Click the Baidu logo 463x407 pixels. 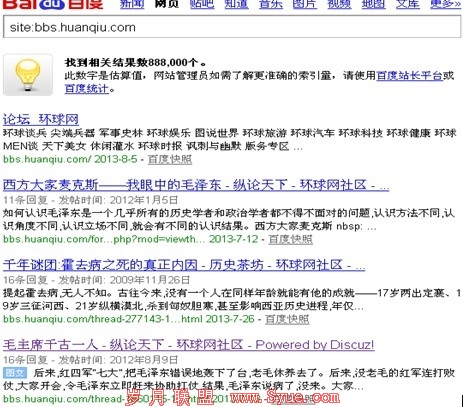coord(53,4)
